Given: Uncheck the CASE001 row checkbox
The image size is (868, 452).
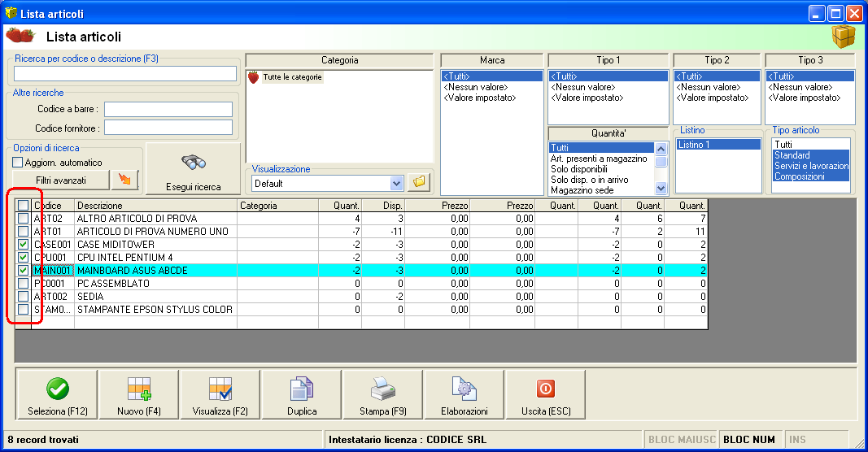Looking at the screenshot, I should pos(23,245).
